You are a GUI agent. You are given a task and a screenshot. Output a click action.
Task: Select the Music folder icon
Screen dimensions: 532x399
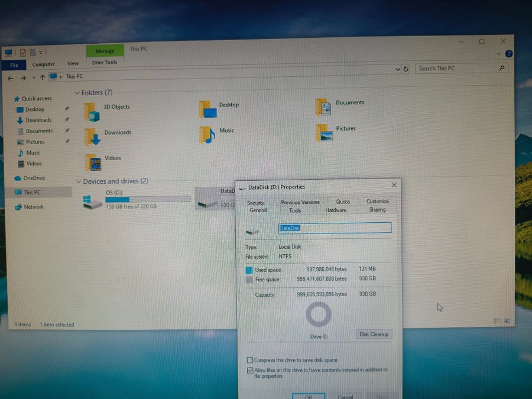207,135
